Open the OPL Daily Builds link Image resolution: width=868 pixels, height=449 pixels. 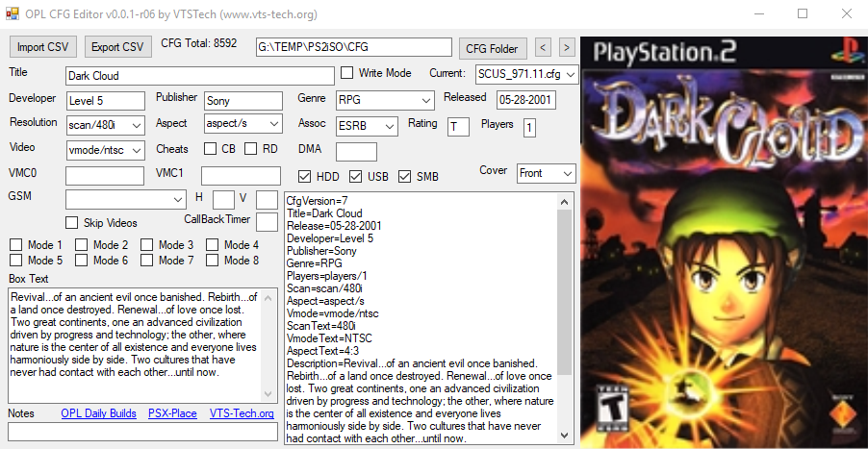[98, 413]
